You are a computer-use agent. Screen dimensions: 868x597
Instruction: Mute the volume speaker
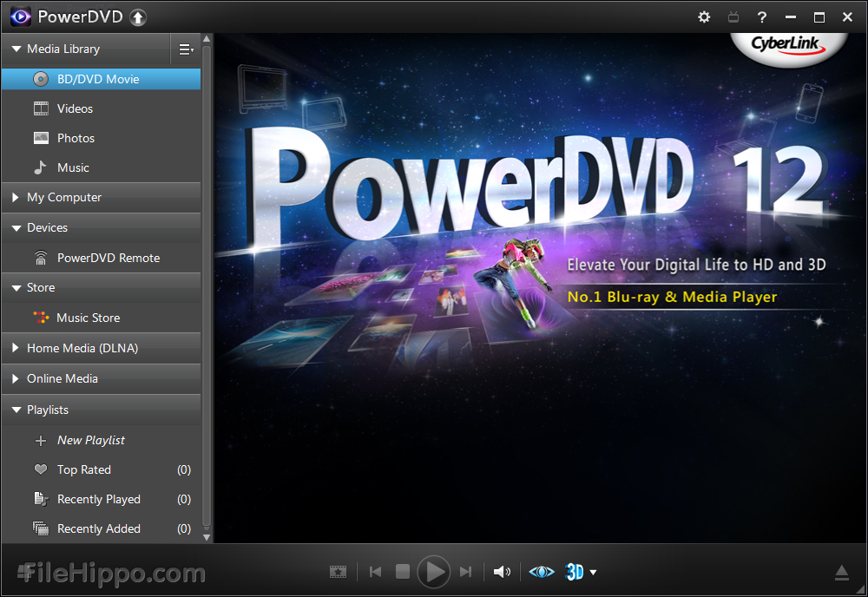[x=502, y=572]
